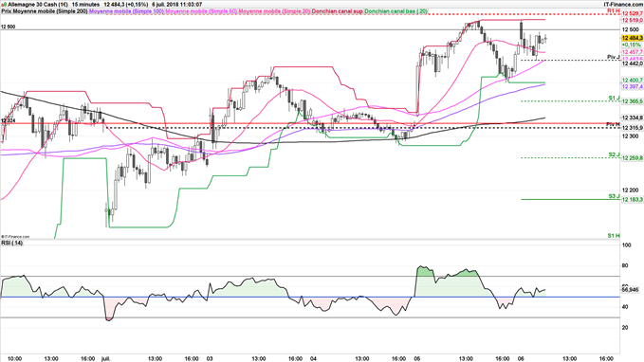Click the 'S2 J' support label
The height and width of the screenshot is (362, 644).
[x=614, y=154]
